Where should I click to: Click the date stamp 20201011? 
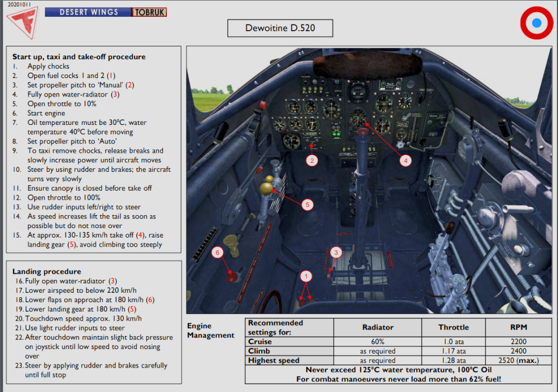coord(19,4)
